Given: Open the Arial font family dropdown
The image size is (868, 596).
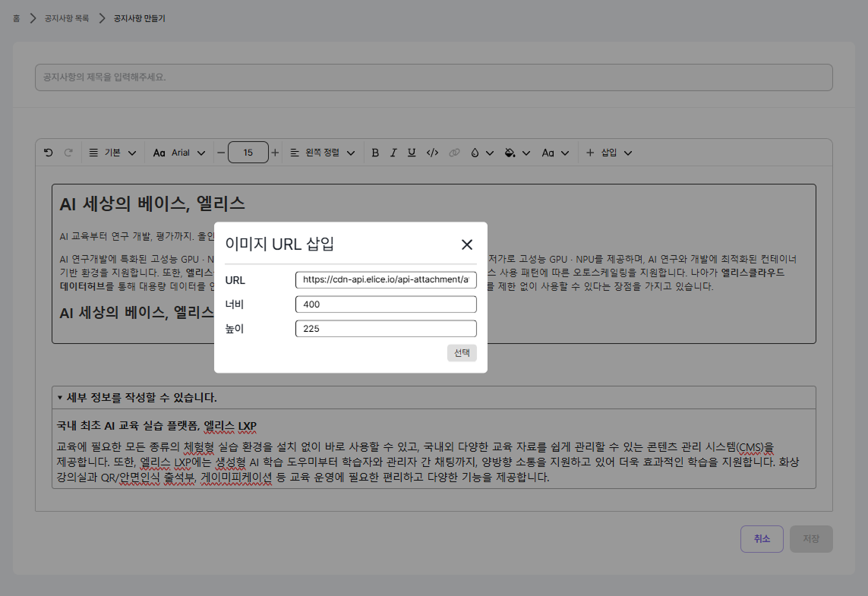Looking at the screenshot, I should [179, 153].
